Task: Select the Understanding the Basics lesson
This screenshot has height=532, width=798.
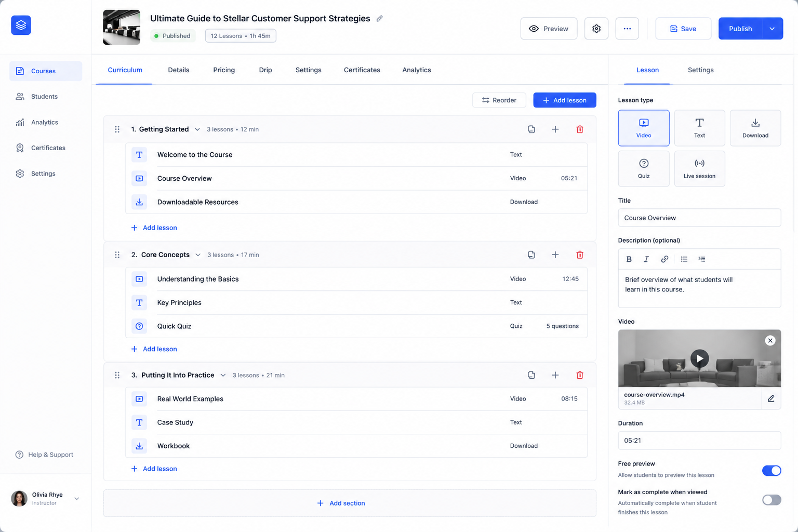Action: point(356,279)
